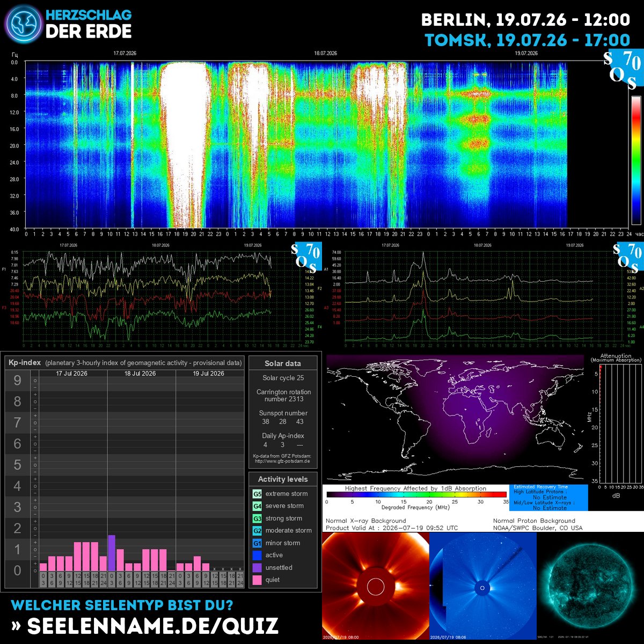Click the Solar data header

[x=283, y=363]
